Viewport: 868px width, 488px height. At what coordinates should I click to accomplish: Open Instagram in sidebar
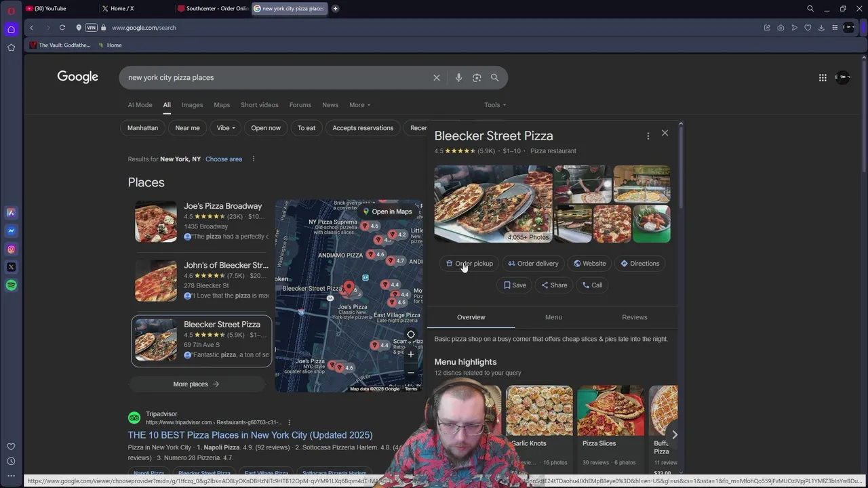click(11, 249)
